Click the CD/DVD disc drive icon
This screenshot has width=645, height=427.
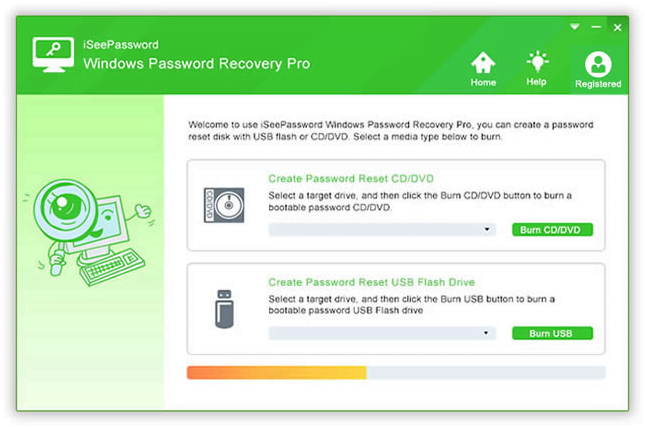pos(224,205)
